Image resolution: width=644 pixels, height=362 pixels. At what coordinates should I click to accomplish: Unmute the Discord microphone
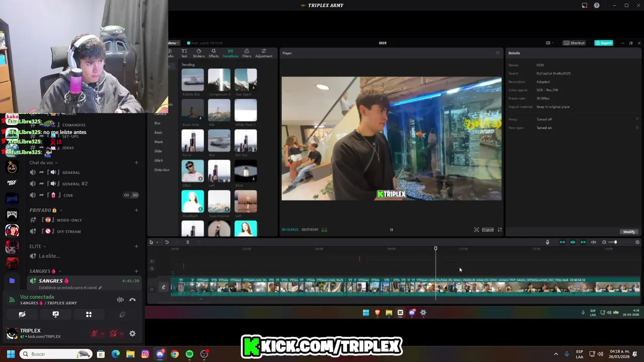coord(94,333)
